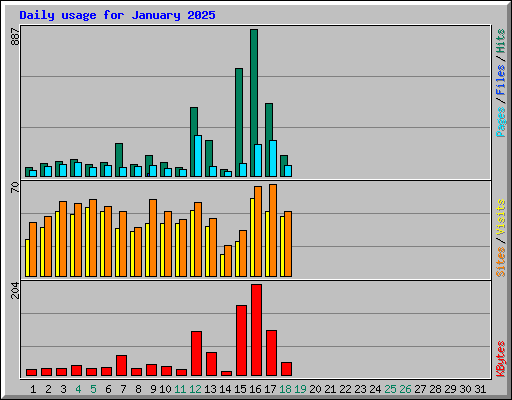Click the 204 value on the bottom axis

15,290
